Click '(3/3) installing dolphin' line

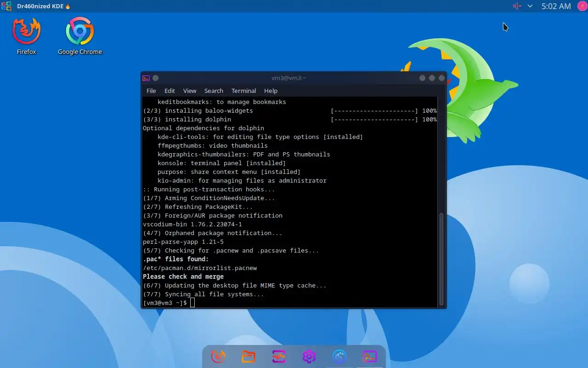point(187,119)
